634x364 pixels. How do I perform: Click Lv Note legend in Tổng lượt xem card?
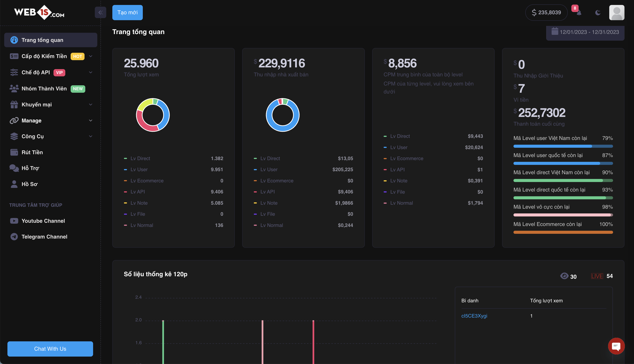pos(139,203)
